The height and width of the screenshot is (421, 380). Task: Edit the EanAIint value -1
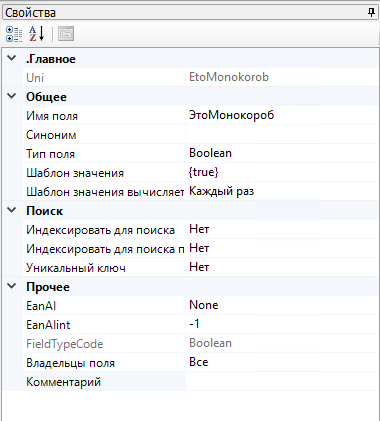pos(282,324)
